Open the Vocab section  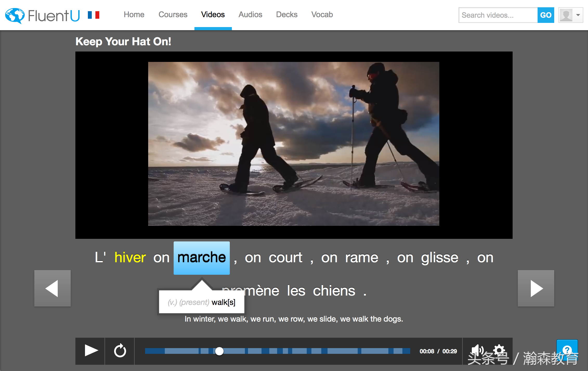(322, 15)
